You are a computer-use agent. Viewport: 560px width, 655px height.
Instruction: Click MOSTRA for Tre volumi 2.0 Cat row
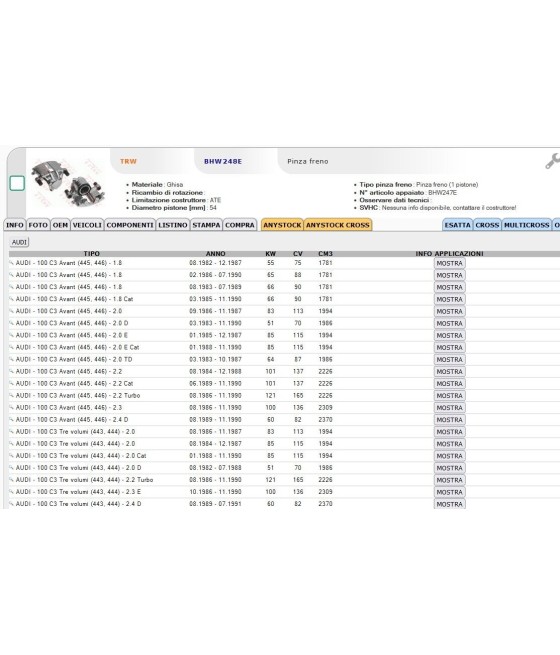(449, 456)
